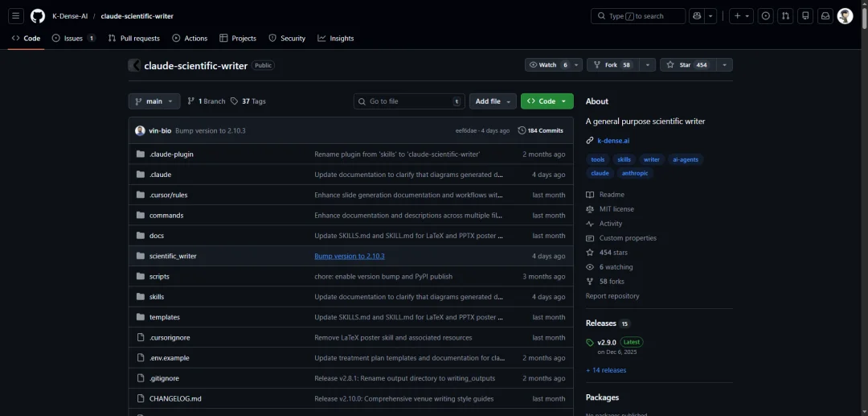868x416 pixels.
Task: Open your pull requests icon in header
Action: point(786,16)
